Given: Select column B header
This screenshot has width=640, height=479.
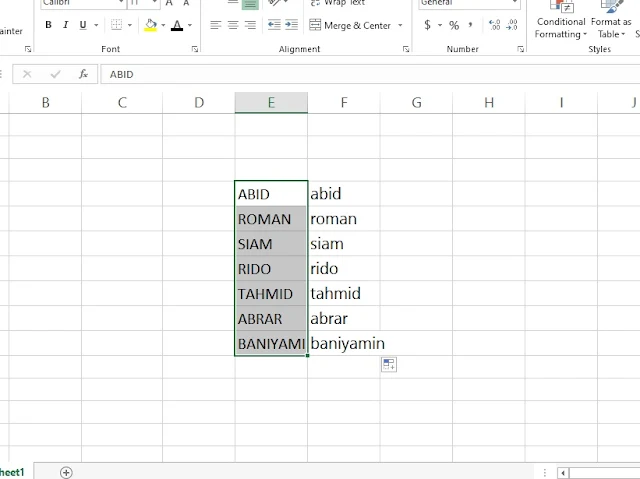Looking at the screenshot, I should click(45, 102).
